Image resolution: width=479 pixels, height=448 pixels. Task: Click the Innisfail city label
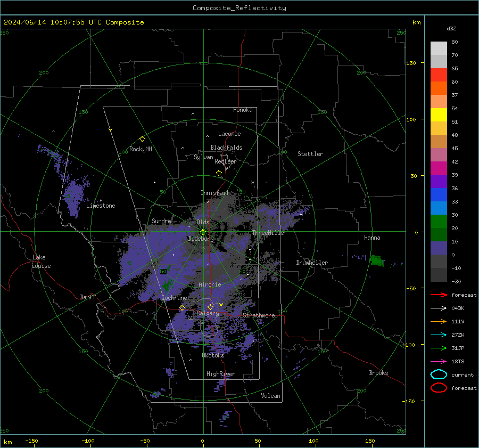coord(214,193)
